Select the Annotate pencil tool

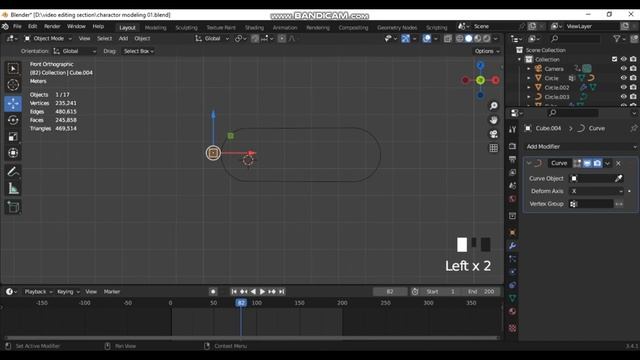[13, 171]
